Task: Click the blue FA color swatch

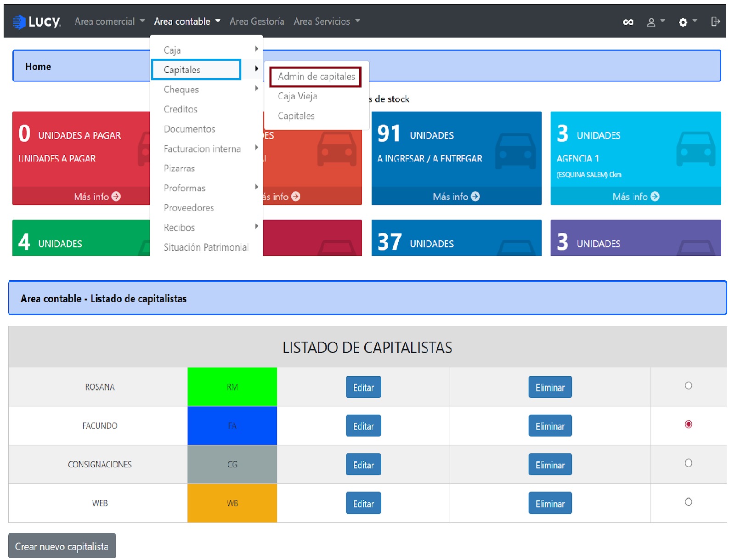Action: [232, 425]
